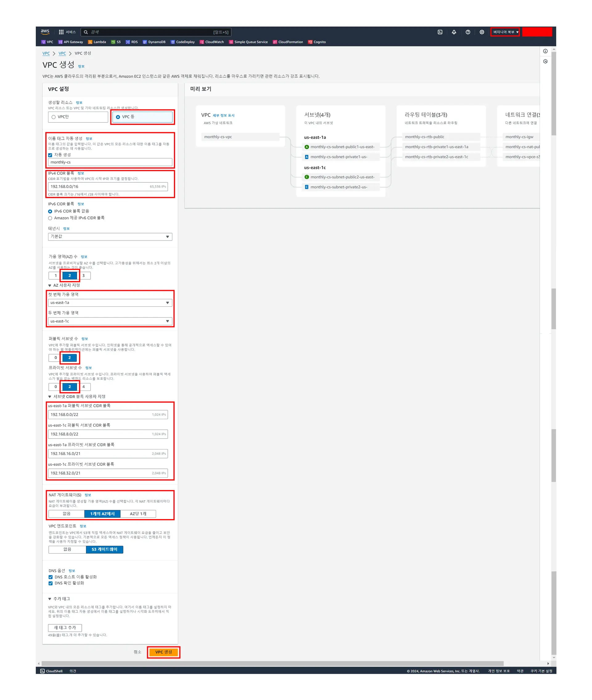Open the help question mark icon
This screenshot has height=700, width=592.
pos(468,32)
